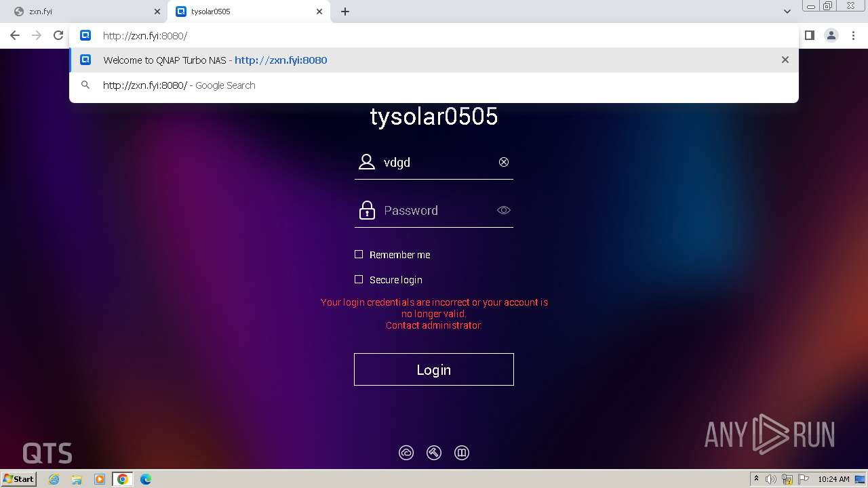Image resolution: width=868 pixels, height=488 pixels.
Task: Open a new browser tab
Action: pyautogui.click(x=345, y=12)
